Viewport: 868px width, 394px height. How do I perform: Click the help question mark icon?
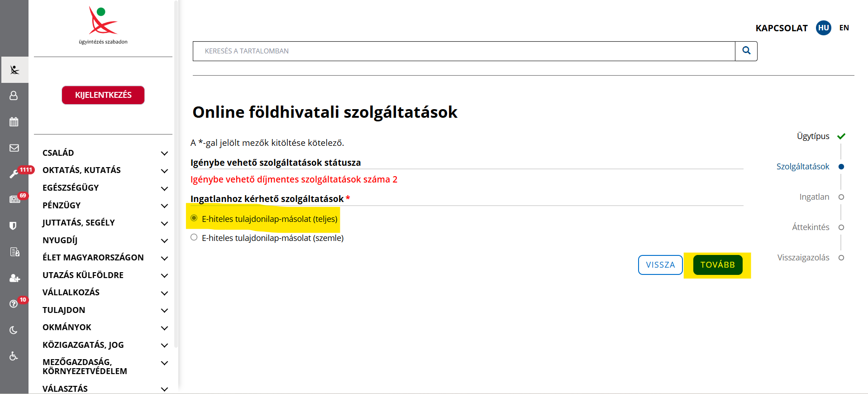click(x=14, y=304)
